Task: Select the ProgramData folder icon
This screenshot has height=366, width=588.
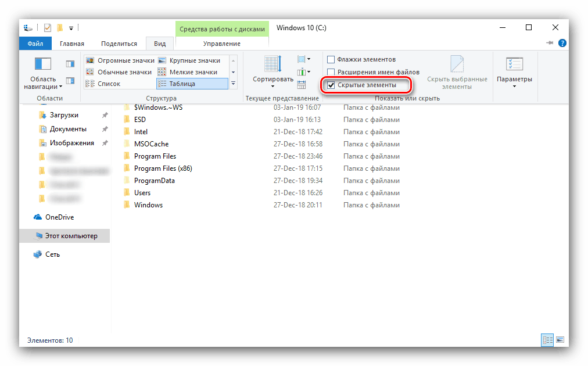Action: tap(127, 180)
